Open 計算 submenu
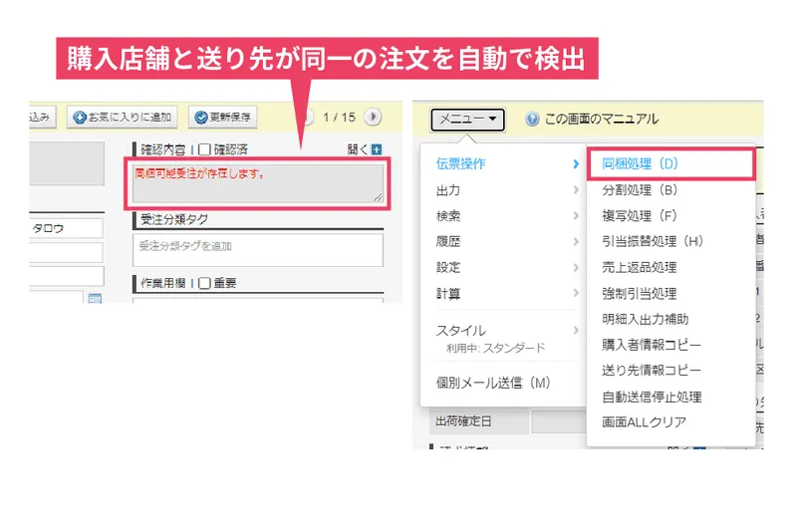The image size is (797, 532). click(x=507, y=293)
